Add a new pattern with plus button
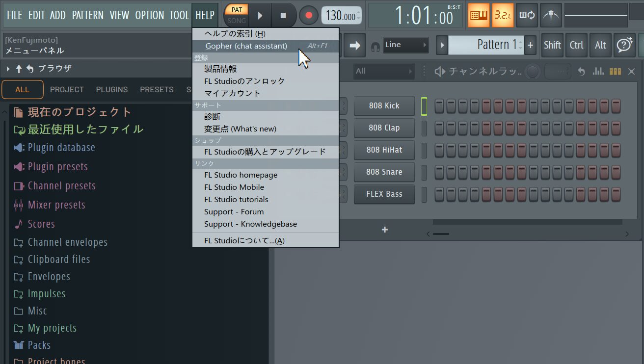Screen dimensions: 644x364 (530, 45)
